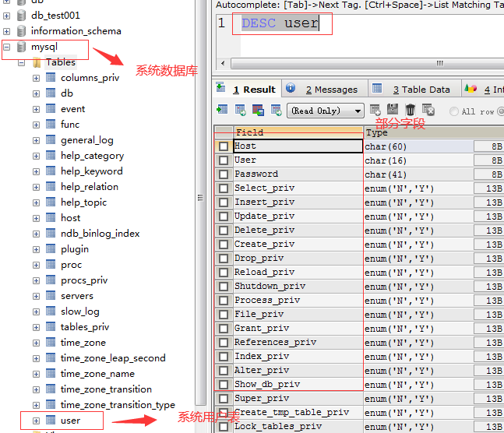The image size is (504, 433).
Task: Expand the user table node
Action: click(37, 421)
